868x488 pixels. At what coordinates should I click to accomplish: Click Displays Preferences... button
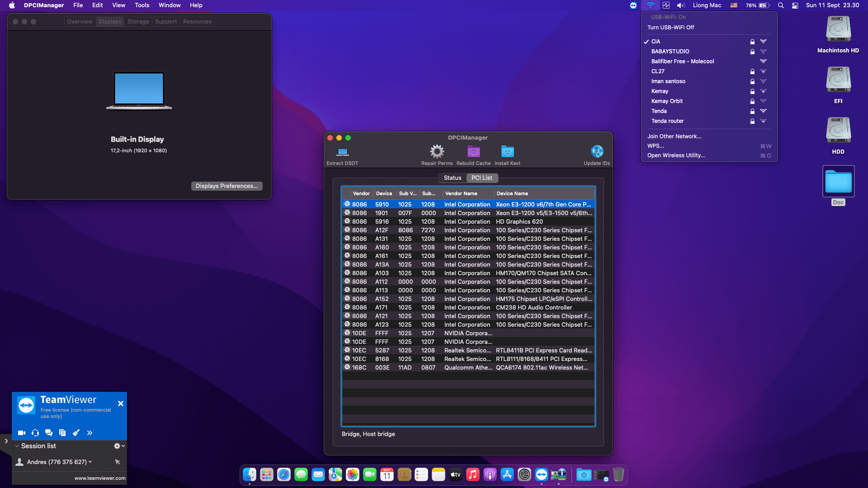coord(226,186)
